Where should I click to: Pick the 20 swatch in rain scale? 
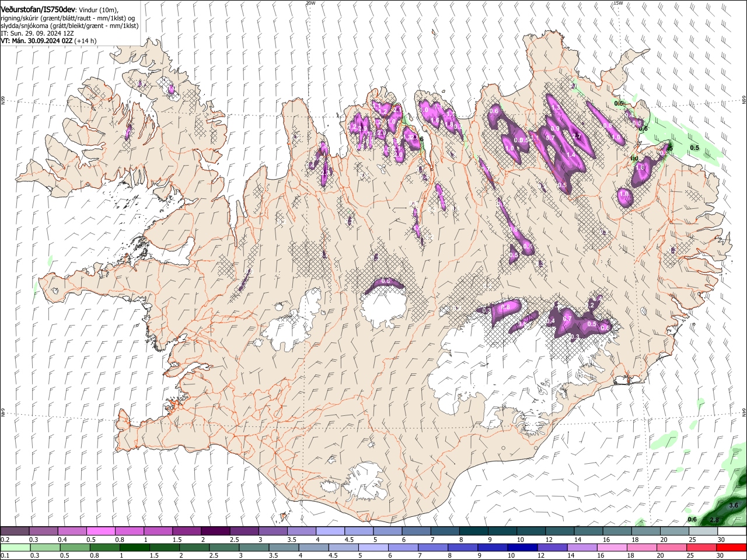[x=672, y=547]
